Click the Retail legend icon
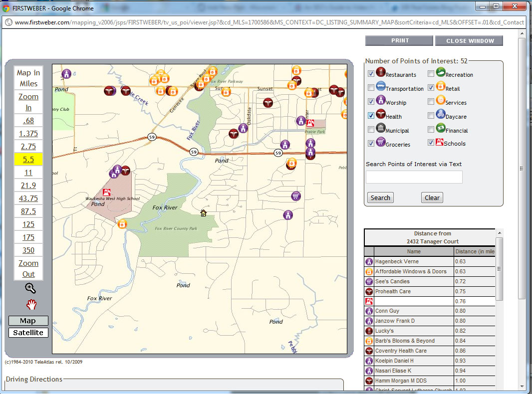Viewport: 532px width, 394px height. point(440,86)
